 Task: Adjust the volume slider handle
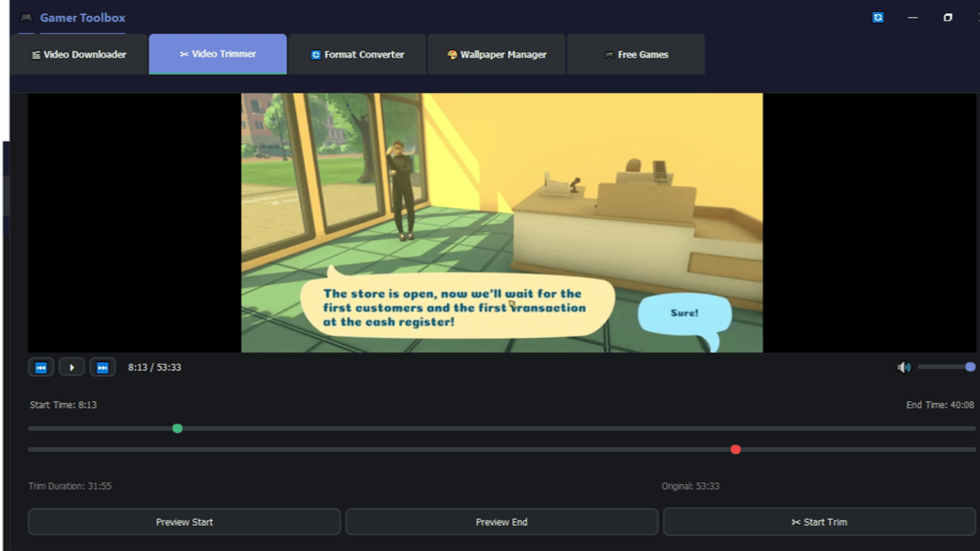[968, 367]
